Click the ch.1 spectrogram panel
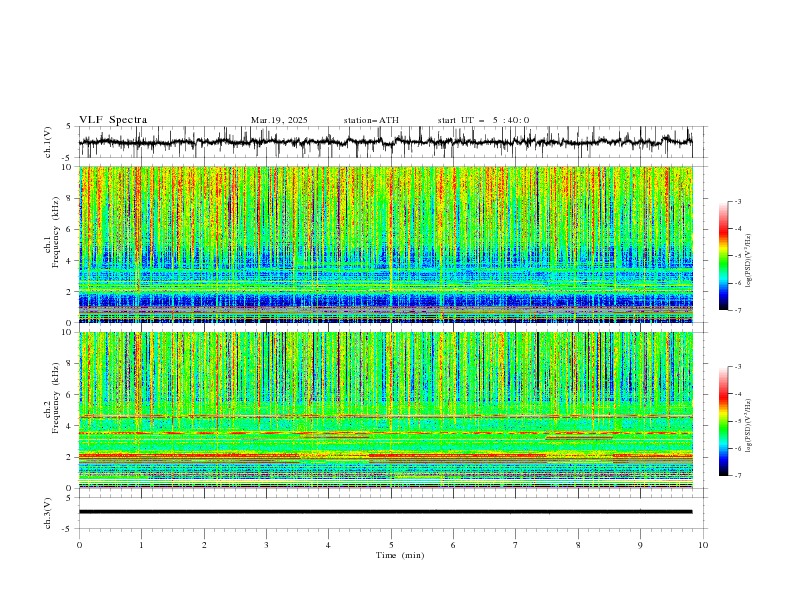 click(x=385, y=244)
